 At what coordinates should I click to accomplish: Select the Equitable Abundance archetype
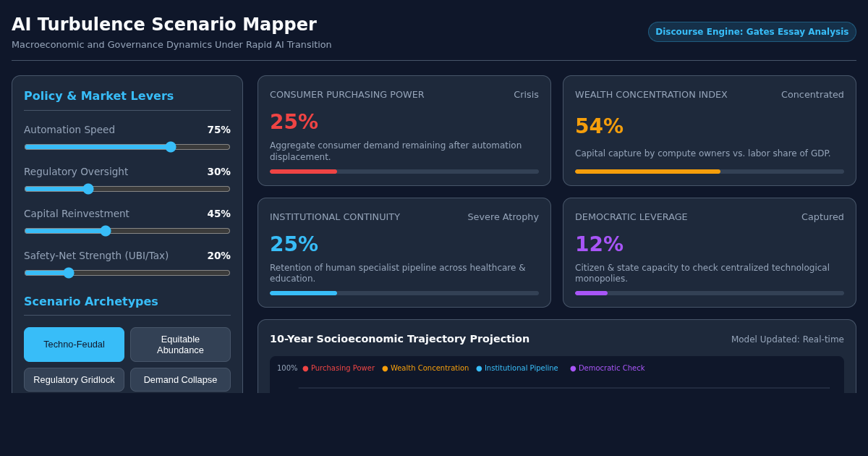point(180,345)
